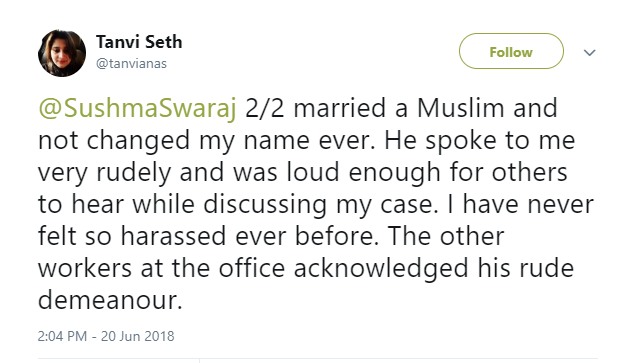Image resolution: width=636 pixels, height=363 pixels.
Task: Click the word "harassed" in the tweet
Action: (173, 236)
